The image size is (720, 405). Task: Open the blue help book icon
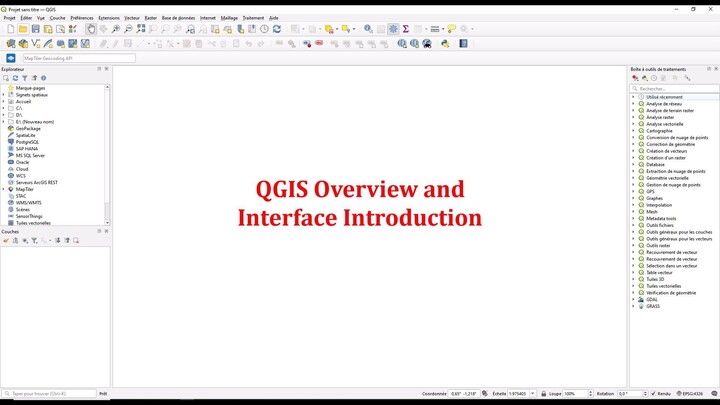click(463, 44)
